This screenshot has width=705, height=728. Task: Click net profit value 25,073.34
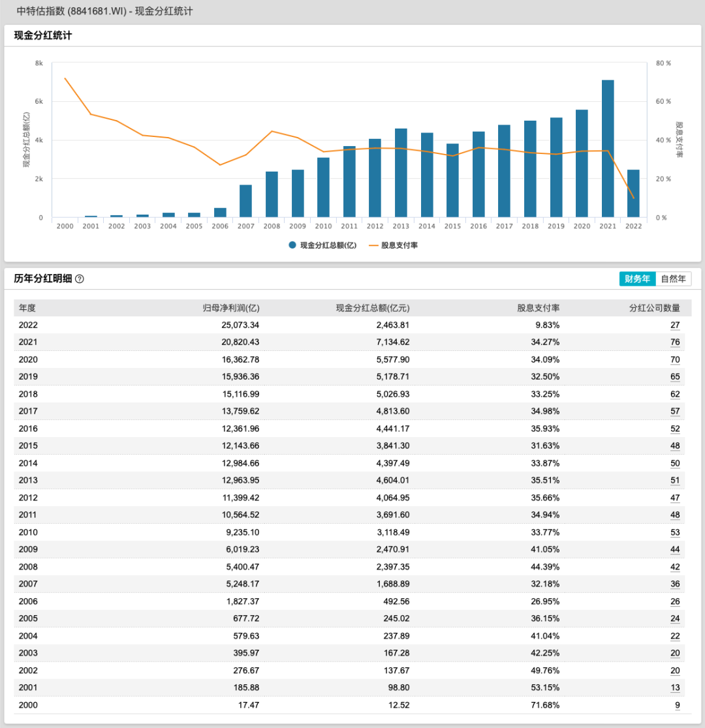point(240,325)
